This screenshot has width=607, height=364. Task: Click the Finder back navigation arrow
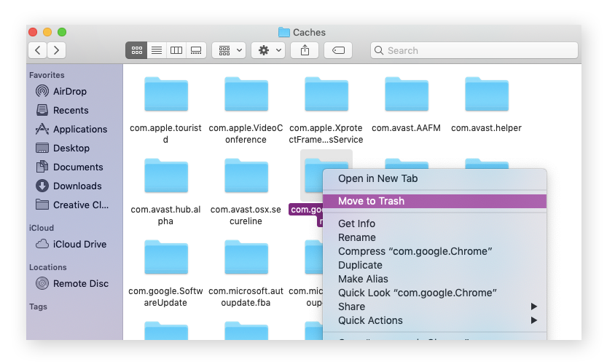pos(38,50)
